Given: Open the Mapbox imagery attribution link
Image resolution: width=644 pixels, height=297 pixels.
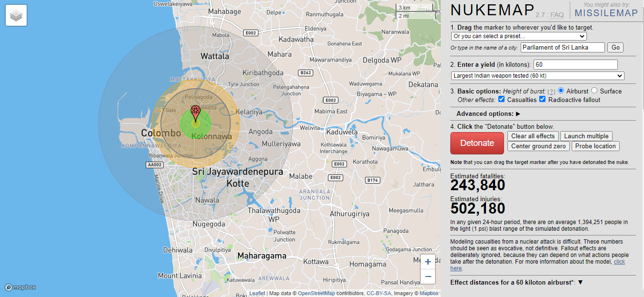Looking at the screenshot, I should coord(428,293).
